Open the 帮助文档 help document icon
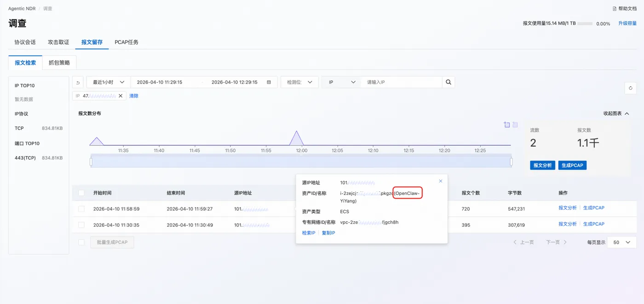 615,9
